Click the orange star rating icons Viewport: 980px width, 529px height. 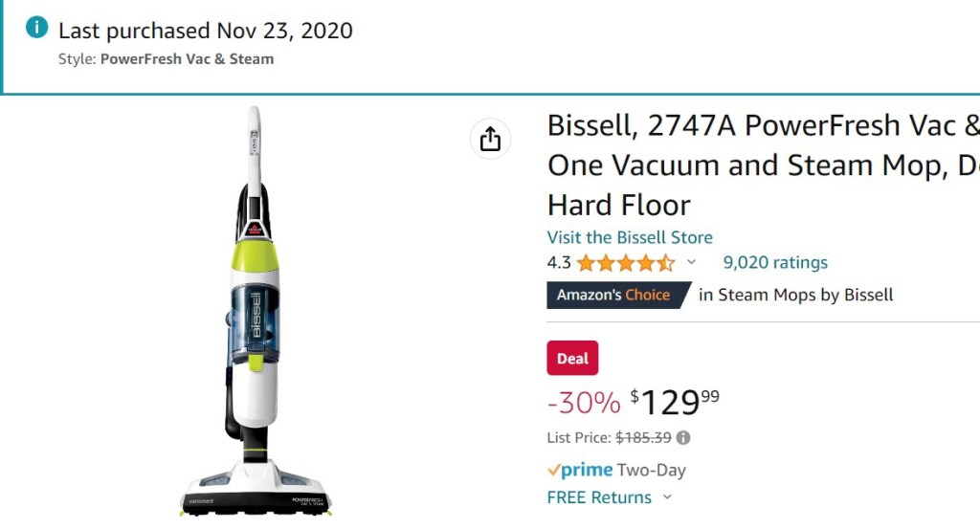(625, 263)
